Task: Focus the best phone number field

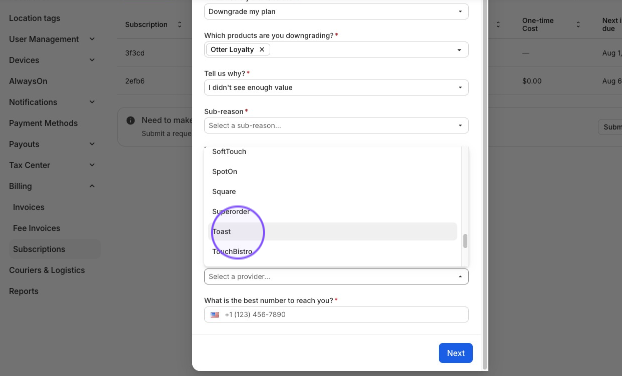Action: 336,315
